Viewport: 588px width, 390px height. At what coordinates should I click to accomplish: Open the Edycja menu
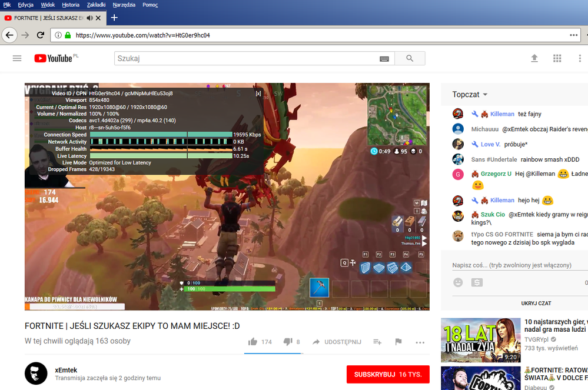25,5
